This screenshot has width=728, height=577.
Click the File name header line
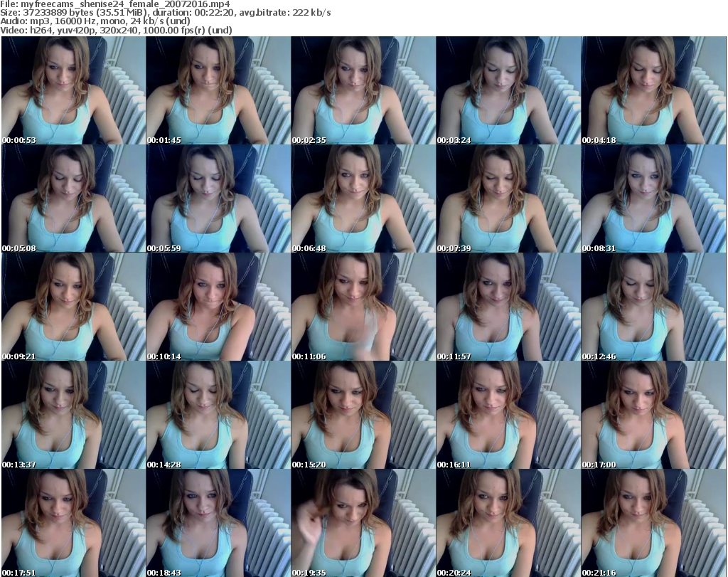(115, 4)
